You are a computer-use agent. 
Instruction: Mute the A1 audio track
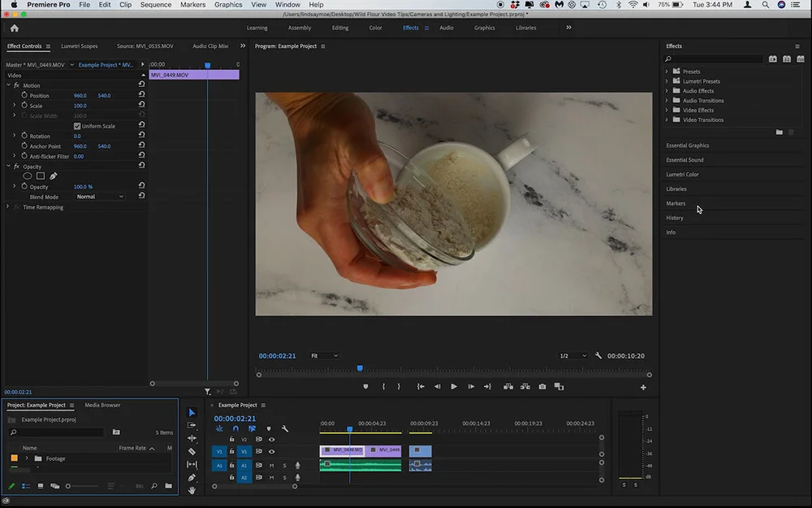[x=271, y=466]
